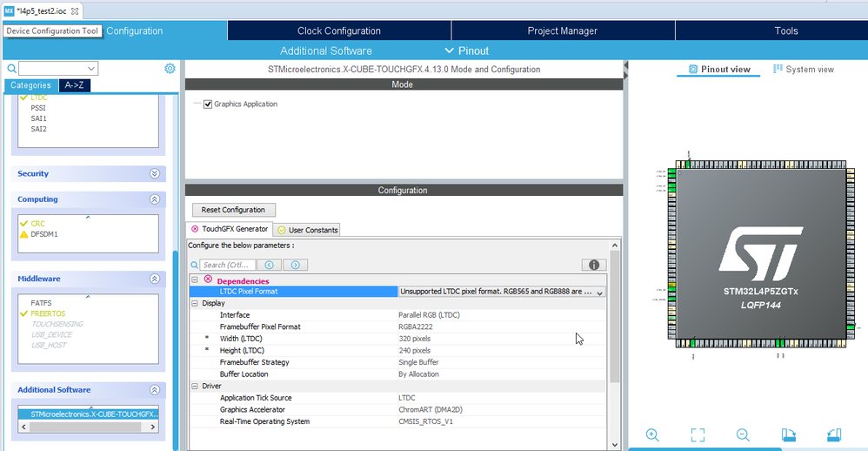868x451 pixels.
Task: Fit the chip to the pinout view
Action: point(698,435)
